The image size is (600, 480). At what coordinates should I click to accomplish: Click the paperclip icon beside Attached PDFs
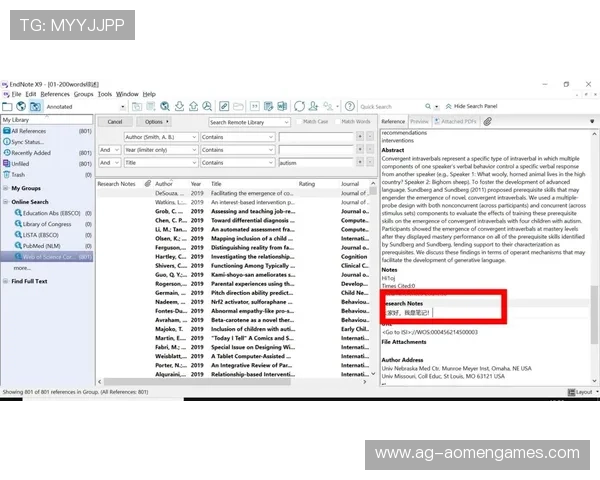pos(487,121)
